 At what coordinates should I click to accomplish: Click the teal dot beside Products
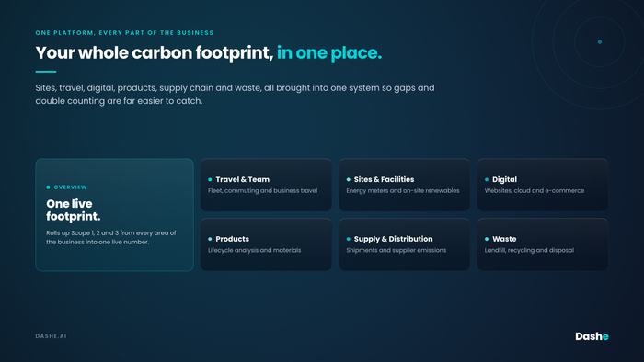[210, 239]
